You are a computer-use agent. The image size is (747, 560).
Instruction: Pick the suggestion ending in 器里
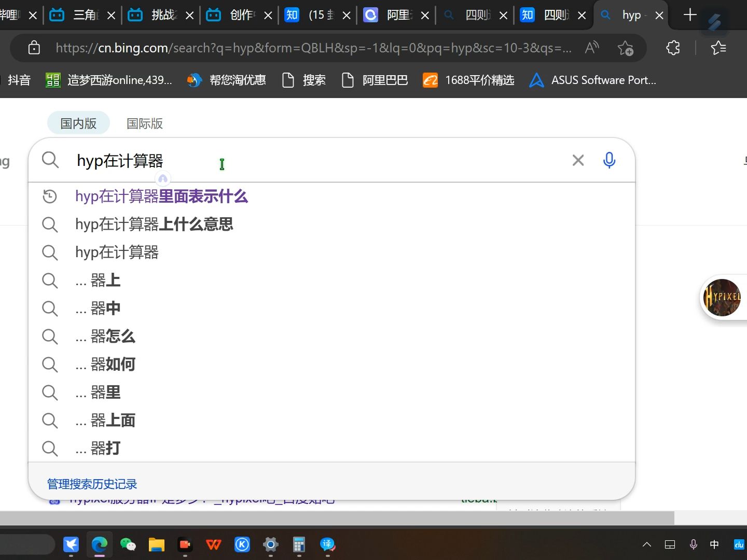(98, 393)
